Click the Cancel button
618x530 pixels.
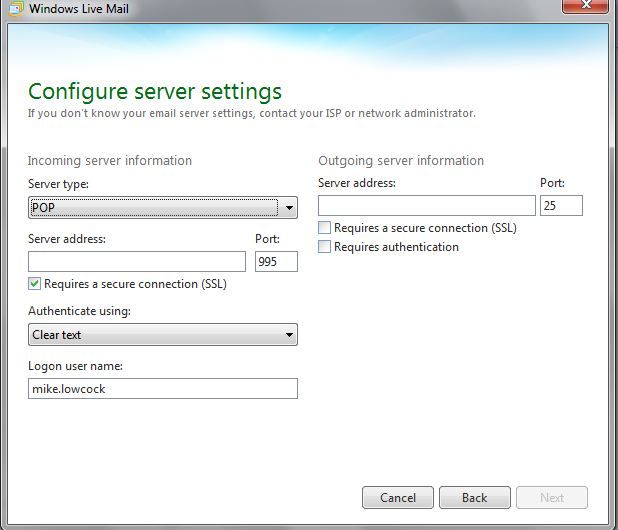click(398, 498)
